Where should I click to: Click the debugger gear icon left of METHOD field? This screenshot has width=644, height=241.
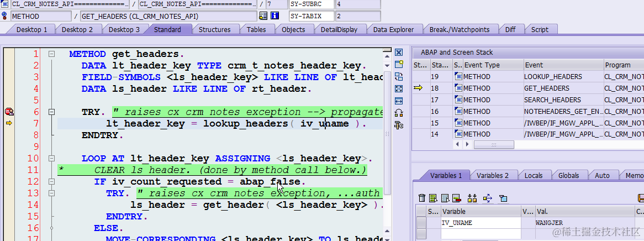(x=4, y=16)
